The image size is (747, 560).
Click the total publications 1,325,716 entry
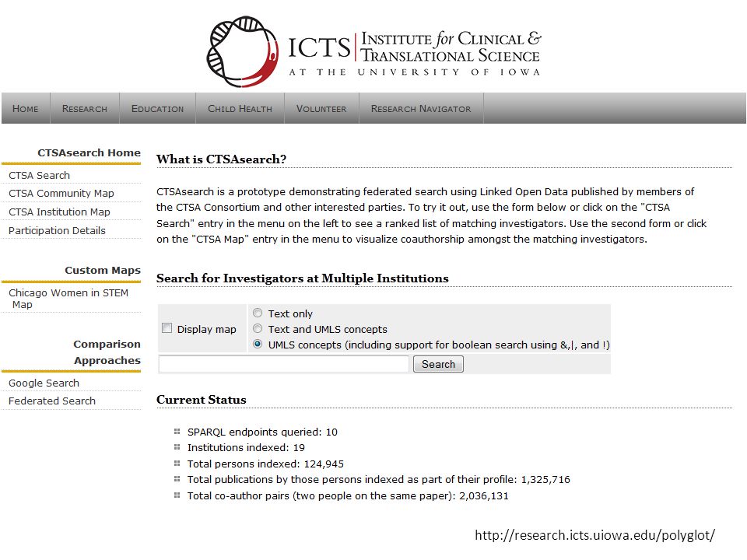378,480
